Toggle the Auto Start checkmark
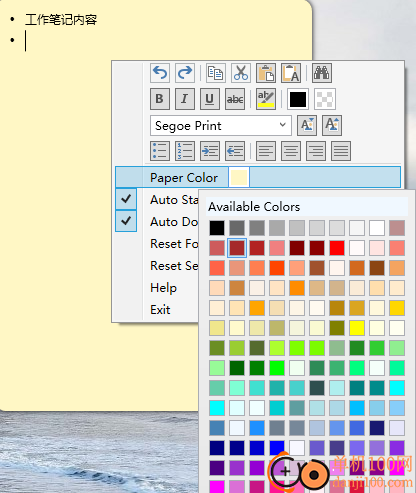Viewport: 416px width, 493px height. [x=126, y=199]
